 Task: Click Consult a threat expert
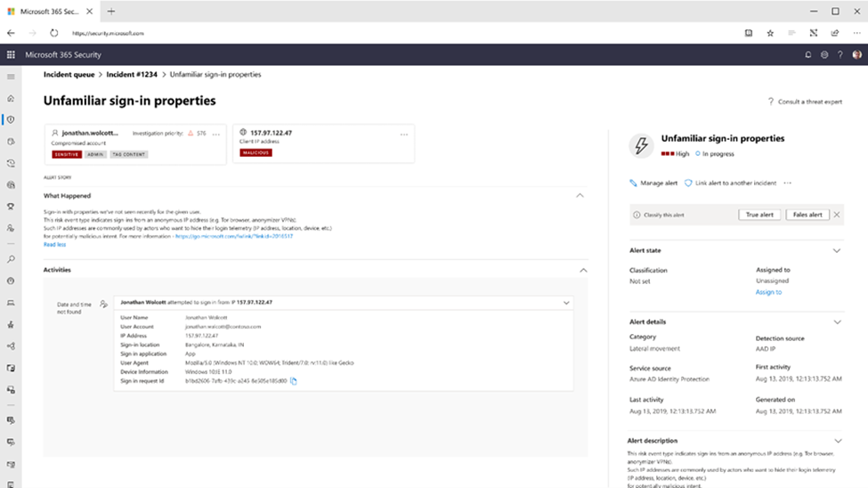point(805,102)
